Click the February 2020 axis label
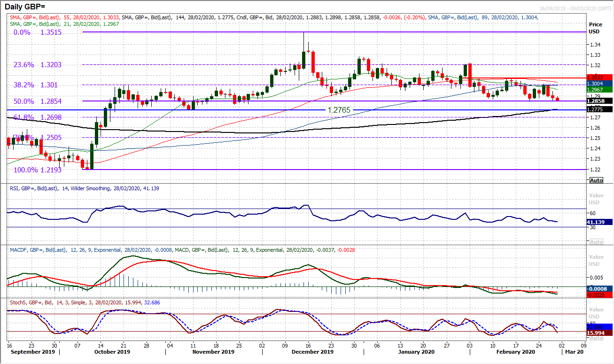614x364 pixels. (x=515, y=351)
